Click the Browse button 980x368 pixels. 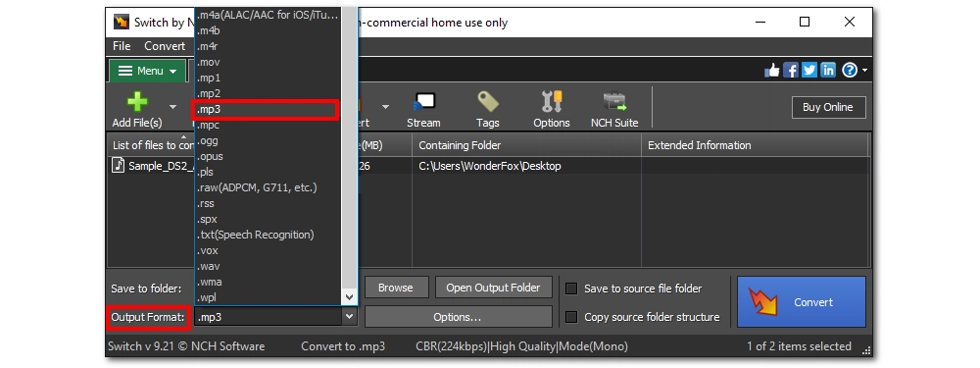coord(396,288)
